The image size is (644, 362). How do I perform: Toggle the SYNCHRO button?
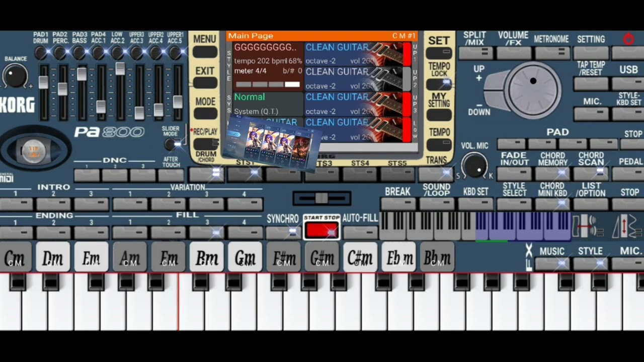pos(283,232)
